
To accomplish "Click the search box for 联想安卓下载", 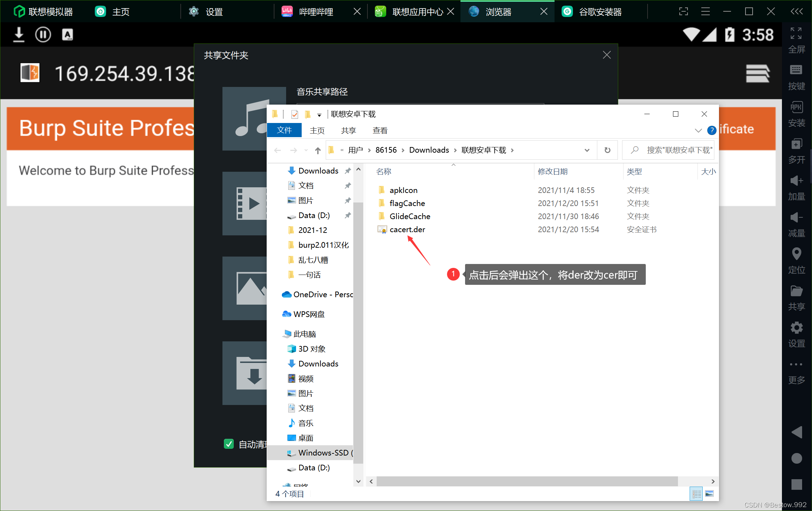I will 668,150.
